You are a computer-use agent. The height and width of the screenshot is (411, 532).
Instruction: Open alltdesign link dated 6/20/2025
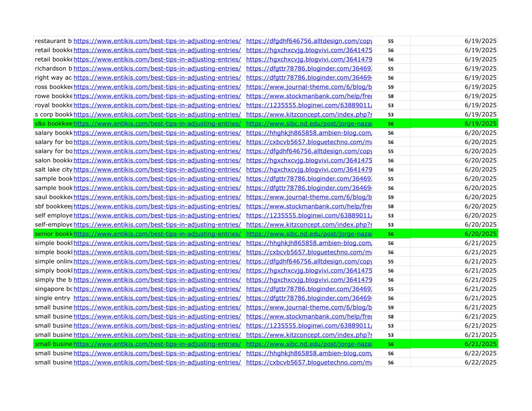coord(309,151)
